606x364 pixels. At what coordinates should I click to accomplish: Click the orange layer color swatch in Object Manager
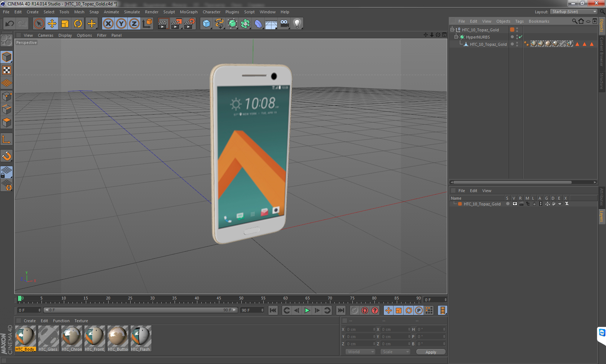tap(512, 30)
